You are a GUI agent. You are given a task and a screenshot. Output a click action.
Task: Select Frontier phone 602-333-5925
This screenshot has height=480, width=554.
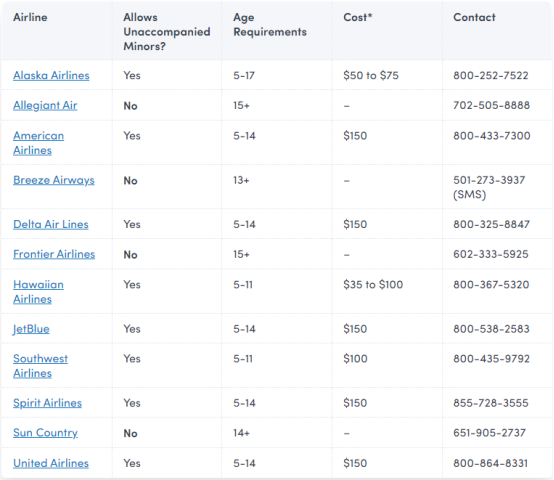(x=491, y=254)
